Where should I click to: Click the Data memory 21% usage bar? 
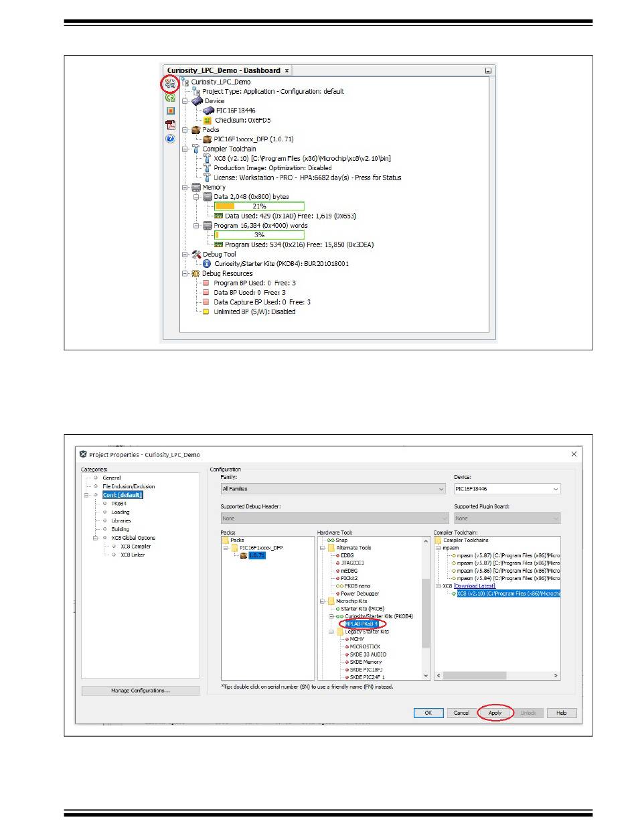(x=259, y=207)
